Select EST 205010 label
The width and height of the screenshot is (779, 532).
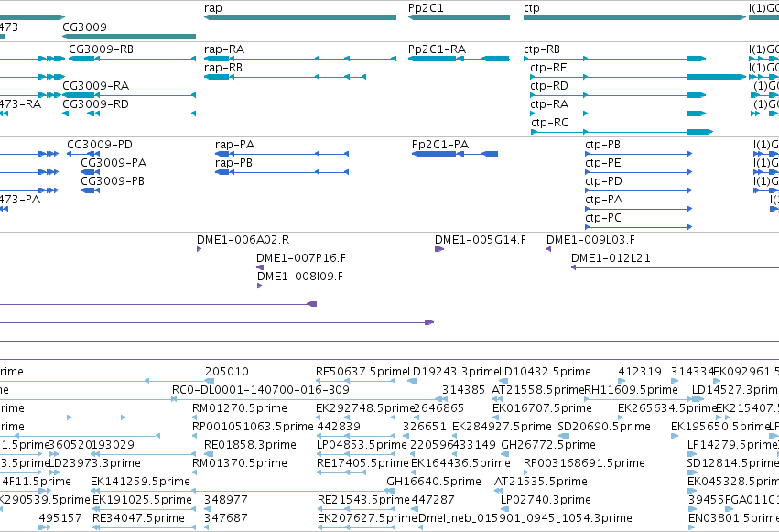(227, 372)
